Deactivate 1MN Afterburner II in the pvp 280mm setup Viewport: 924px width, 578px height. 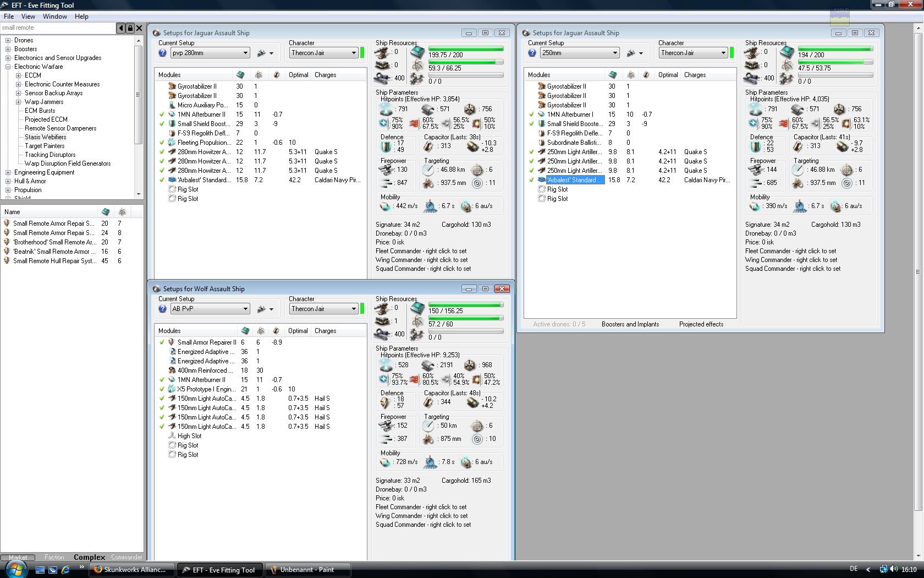162,114
